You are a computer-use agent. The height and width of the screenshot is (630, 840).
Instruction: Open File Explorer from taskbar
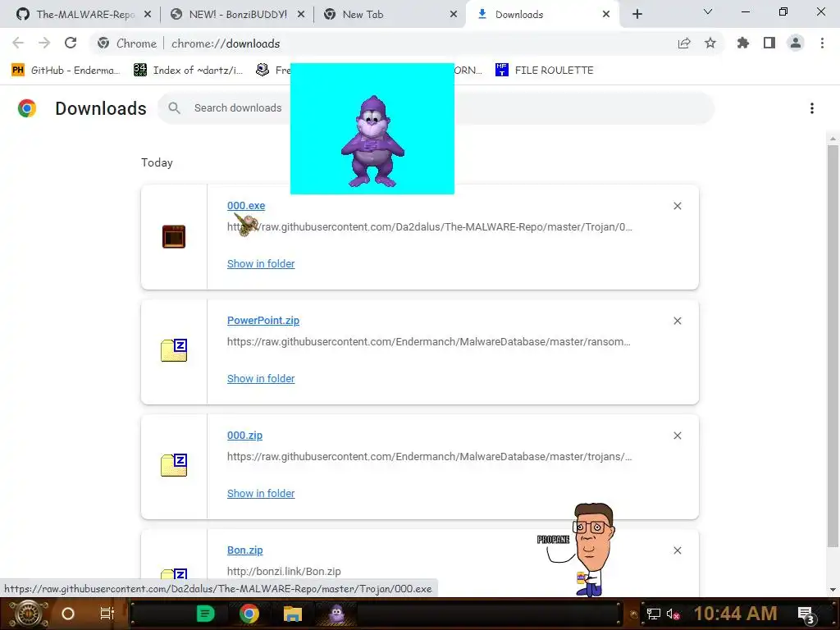pos(293,614)
